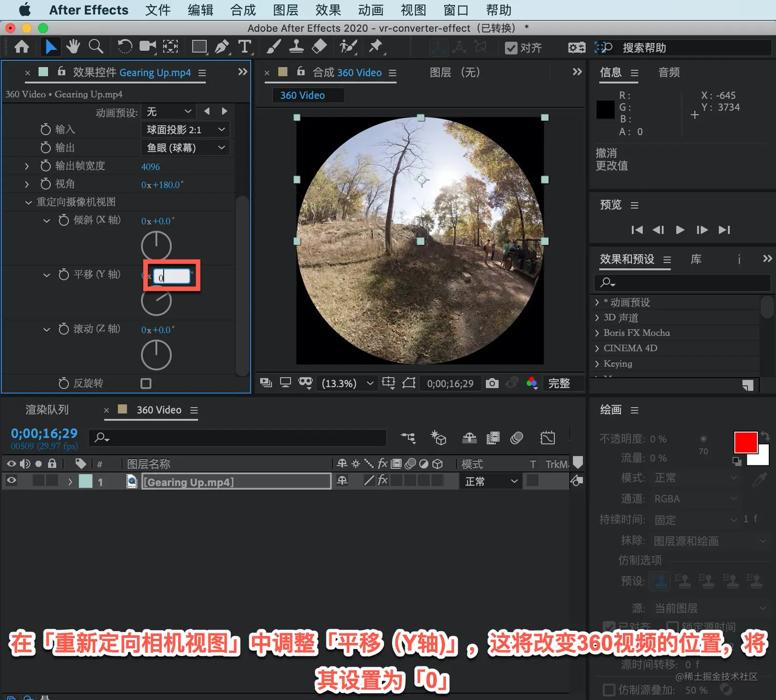
Task: Collapse the 重定向摄像机视图 group
Action: pyautogui.click(x=28, y=202)
